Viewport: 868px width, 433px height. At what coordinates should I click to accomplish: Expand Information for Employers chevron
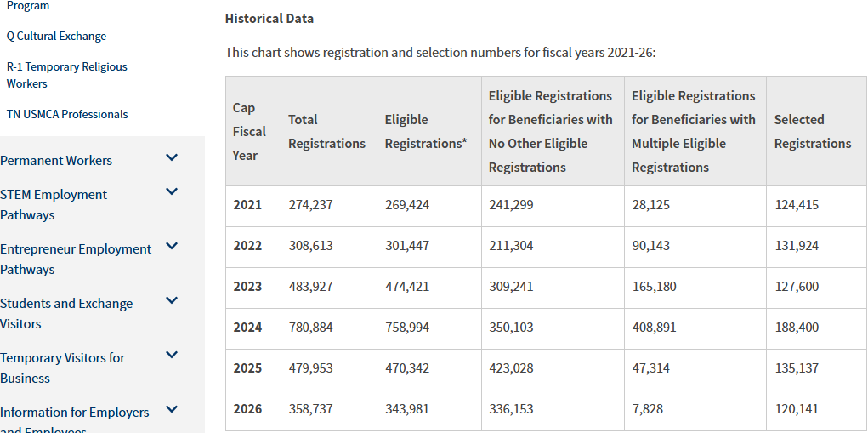tap(172, 410)
